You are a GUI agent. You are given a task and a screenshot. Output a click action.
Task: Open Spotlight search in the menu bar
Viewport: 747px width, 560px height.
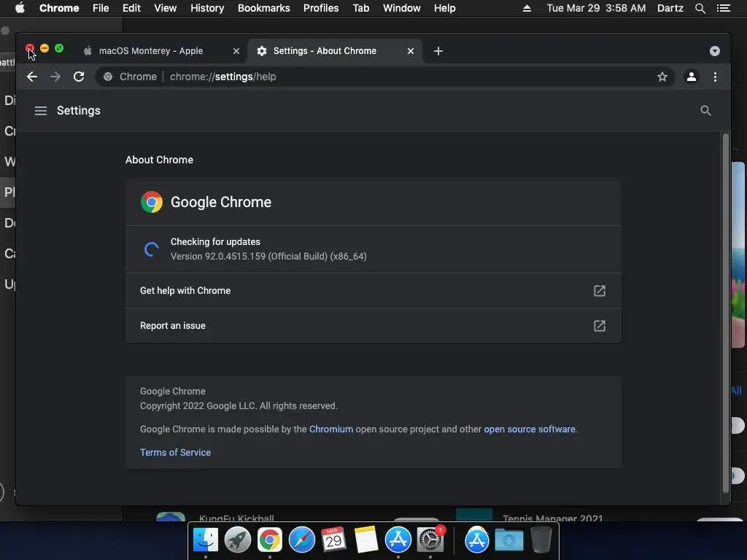pyautogui.click(x=700, y=8)
